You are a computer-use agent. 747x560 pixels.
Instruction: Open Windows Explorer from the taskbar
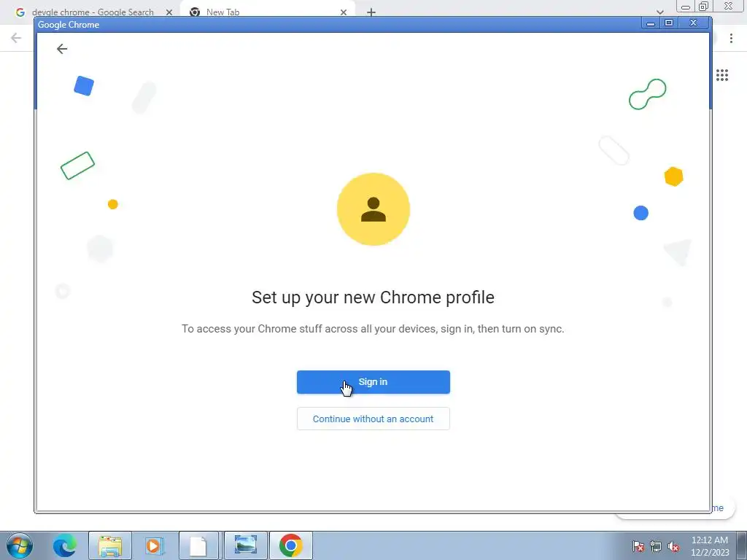[110, 545]
